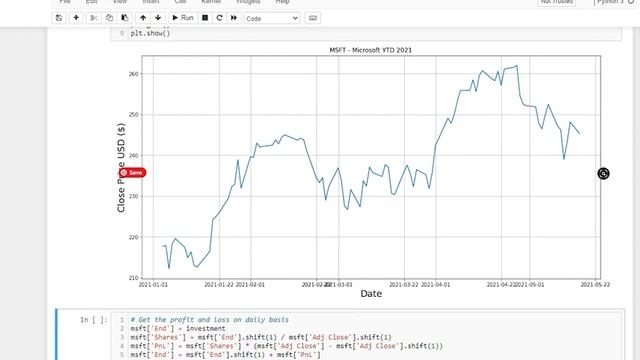Viewport: 640px width, 360px height.
Task: Click the In [ ]: cell prompt
Action: click(94, 320)
